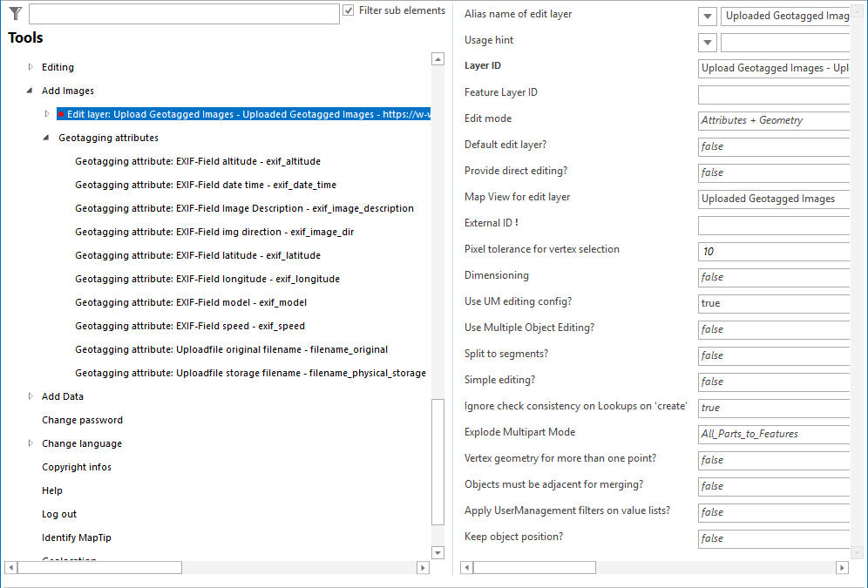Click the Pixel tolerance value field
The width and height of the screenshot is (868, 588).
774,251
